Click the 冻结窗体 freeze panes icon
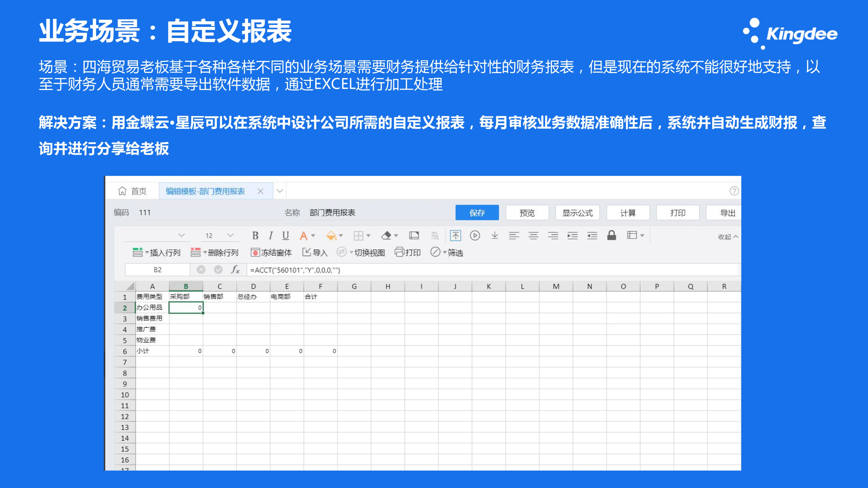Image resolution: width=868 pixels, height=488 pixels. 255,252
